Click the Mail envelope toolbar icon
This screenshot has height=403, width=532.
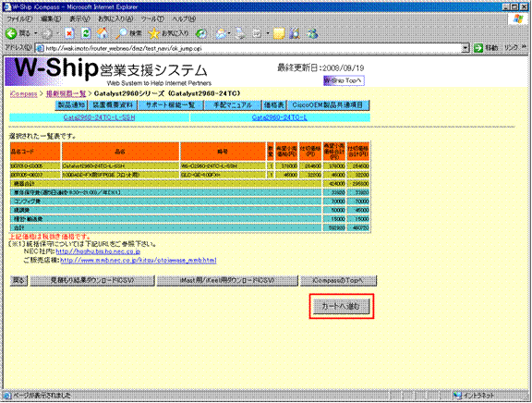click(221, 33)
